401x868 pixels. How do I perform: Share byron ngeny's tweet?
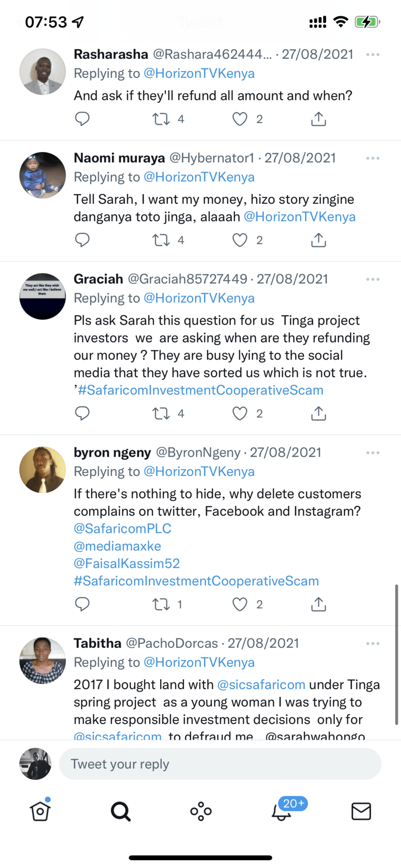[x=318, y=604]
